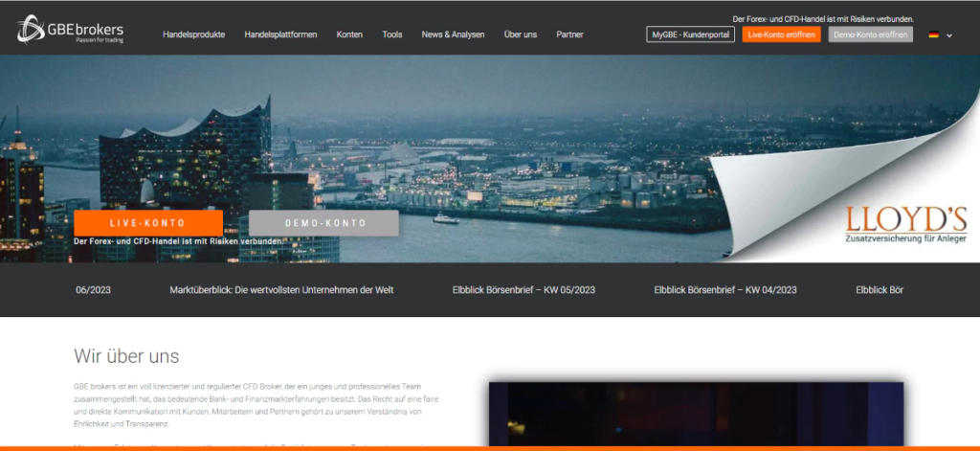The image size is (980, 451).
Task: Click the grey DEMO-KONTO hero button
Action: point(323,223)
